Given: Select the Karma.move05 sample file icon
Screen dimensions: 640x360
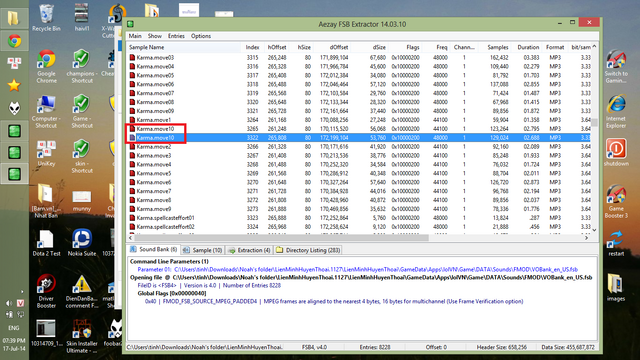Looking at the screenshot, I should click(132, 76).
